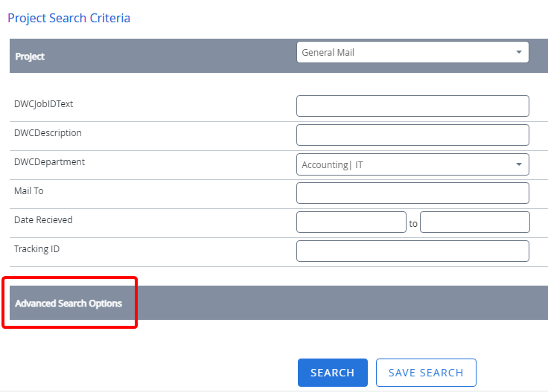Click the DWCDescription field label

pos(48,133)
